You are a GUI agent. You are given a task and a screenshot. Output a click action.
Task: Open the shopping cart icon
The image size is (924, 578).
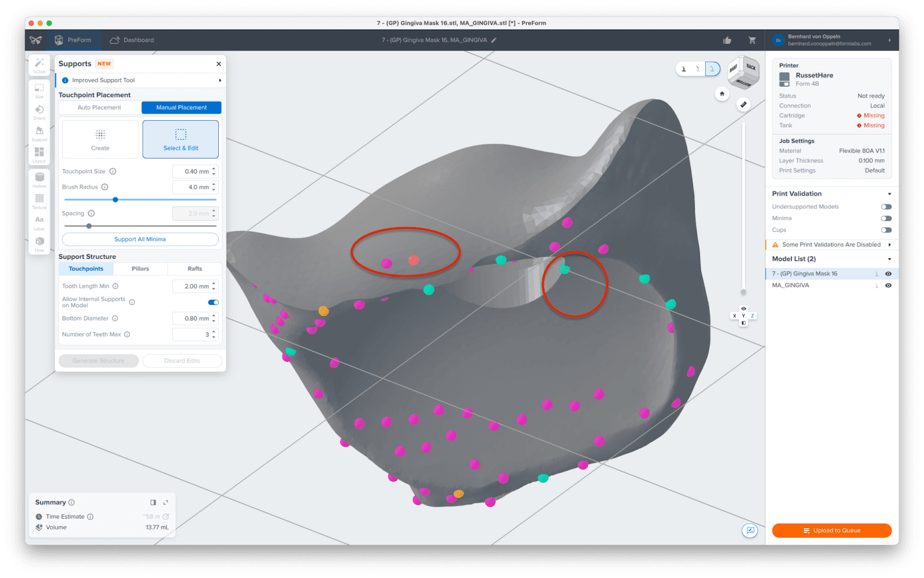coord(752,40)
